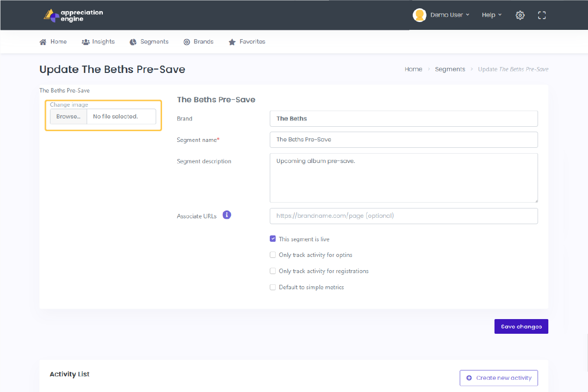The image size is (588, 392).
Task: Click the Brand field The Beths
Action: pos(404,118)
